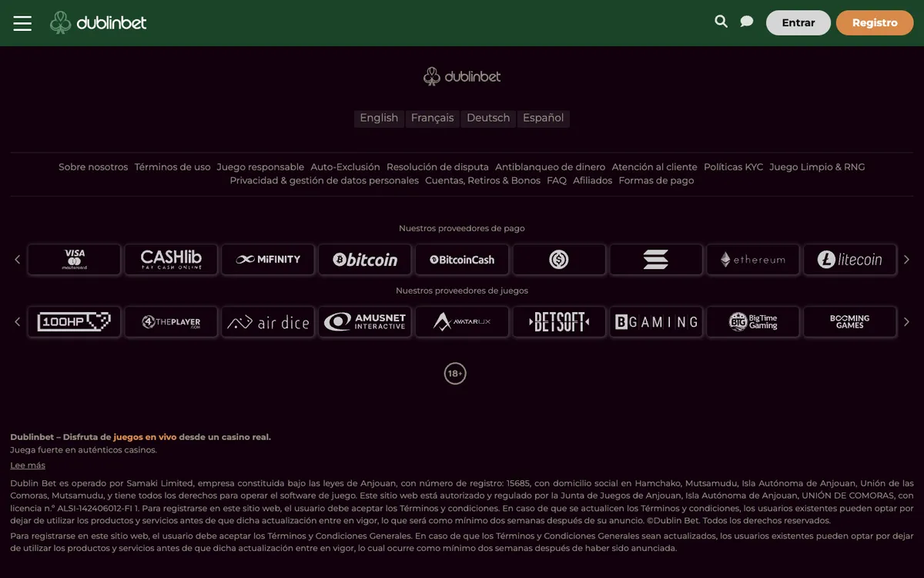Viewport: 924px width, 578px height.
Task: Open Antiblanqueo de dinero link
Action: [551, 167]
